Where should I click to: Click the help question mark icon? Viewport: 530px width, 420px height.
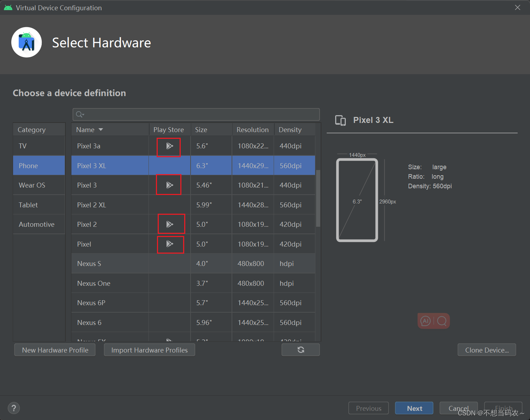coord(14,408)
